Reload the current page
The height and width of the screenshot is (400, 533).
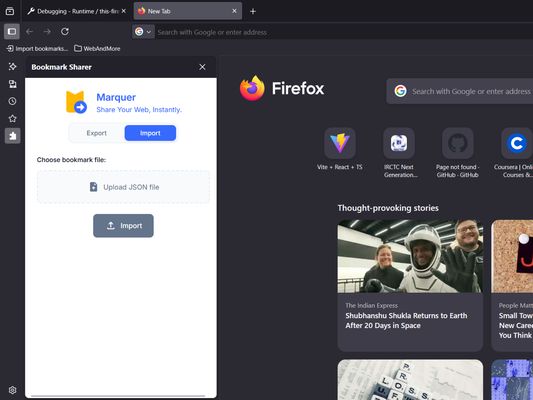click(x=65, y=32)
